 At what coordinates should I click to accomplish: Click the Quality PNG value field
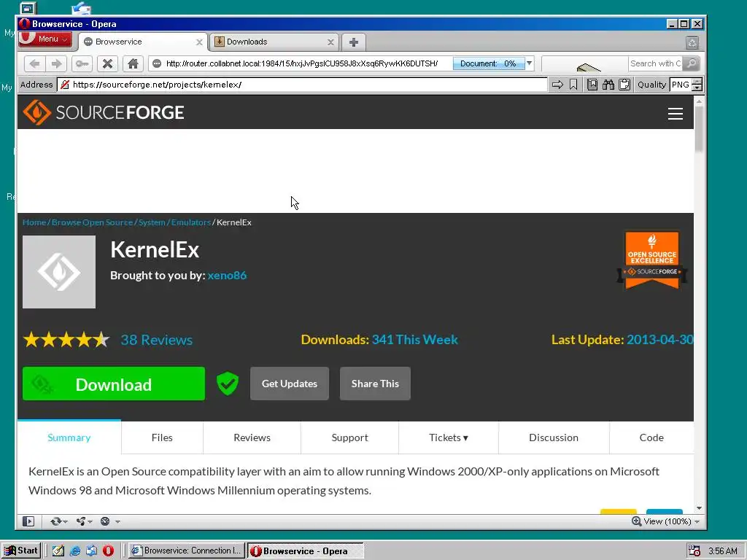[681, 85]
